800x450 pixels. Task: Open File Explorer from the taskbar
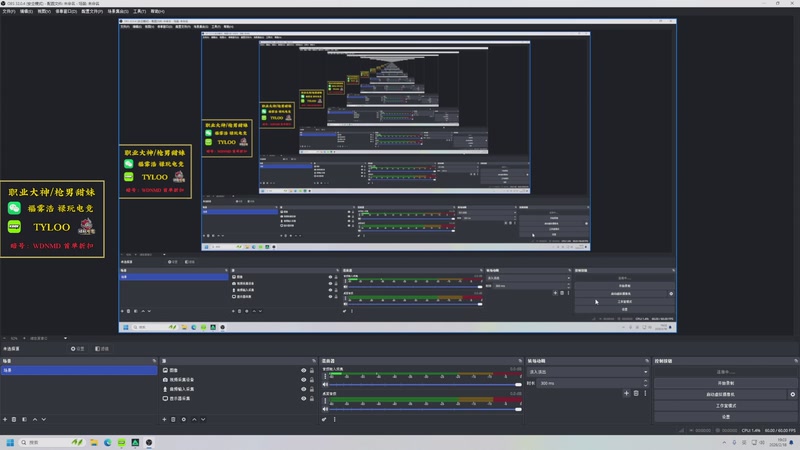pyautogui.click(x=94, y=442)
